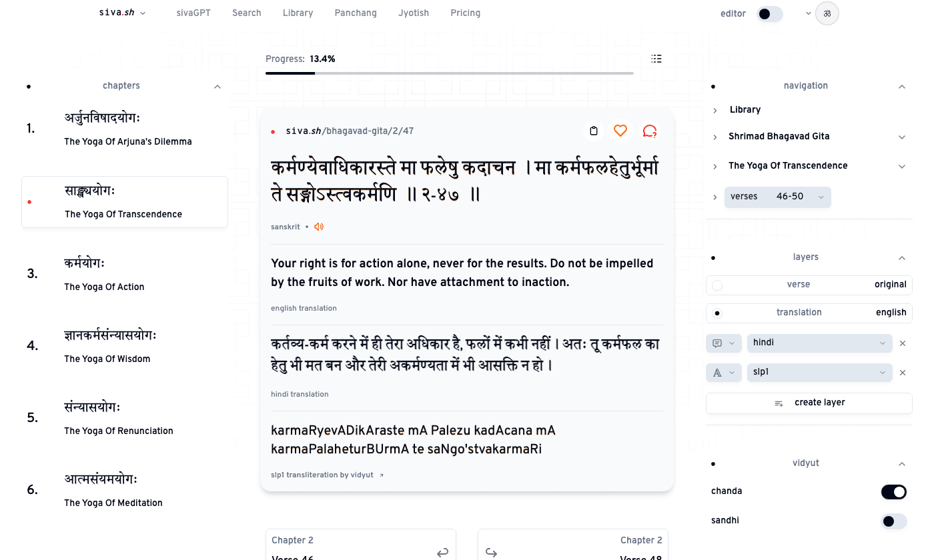Play Sanskrit audio speaker icon
Screen dimensions: 934x560
pos(319,227)
